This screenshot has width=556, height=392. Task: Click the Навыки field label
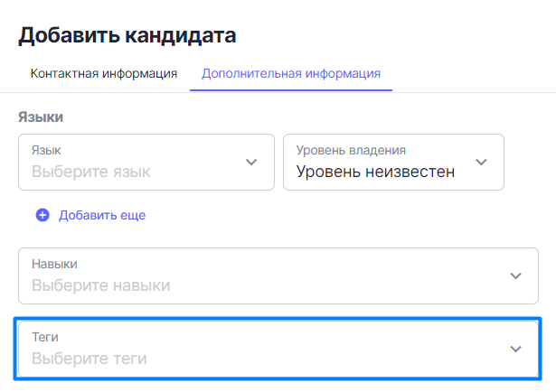(54, 264)
